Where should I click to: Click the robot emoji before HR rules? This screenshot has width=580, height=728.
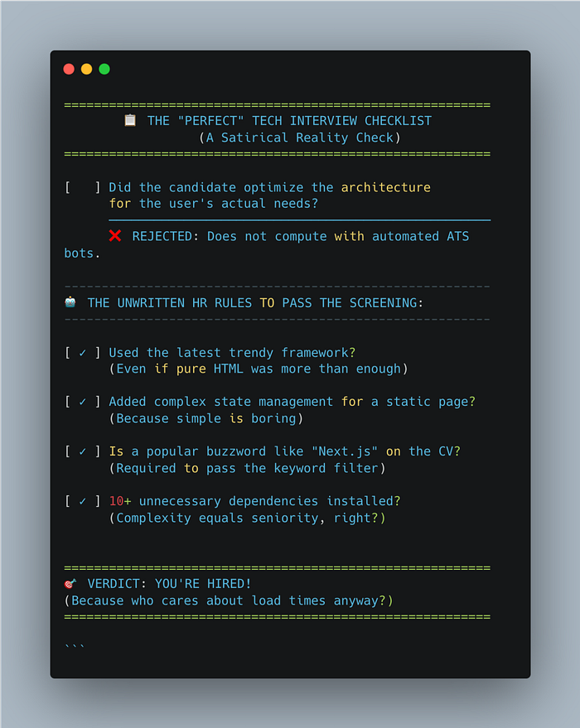pos(70,302)
